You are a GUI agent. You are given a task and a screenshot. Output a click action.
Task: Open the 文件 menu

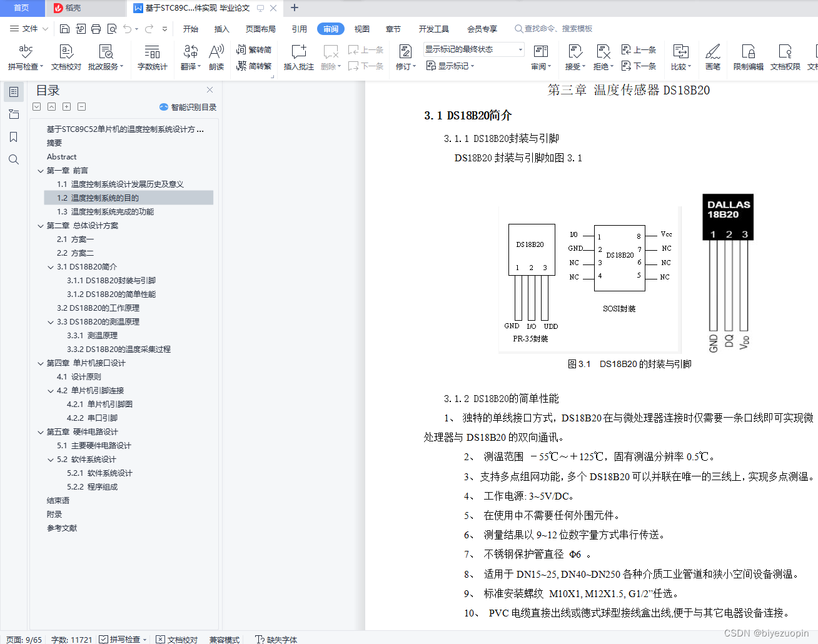pos(29,29)
